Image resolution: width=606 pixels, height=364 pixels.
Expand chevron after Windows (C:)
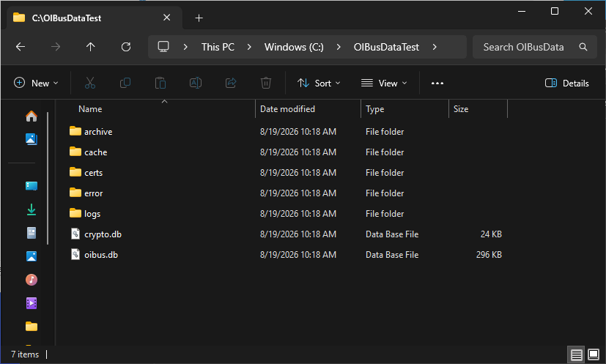pos(339,47)
